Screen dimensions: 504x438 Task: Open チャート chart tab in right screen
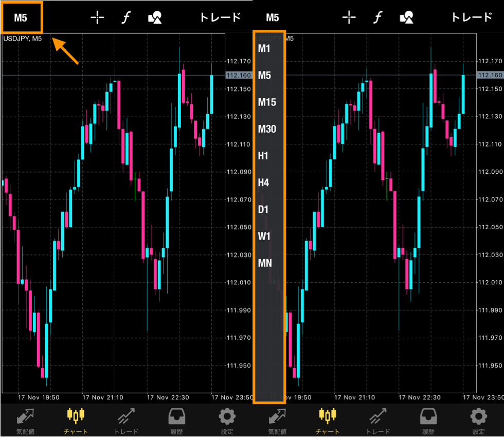327,421
